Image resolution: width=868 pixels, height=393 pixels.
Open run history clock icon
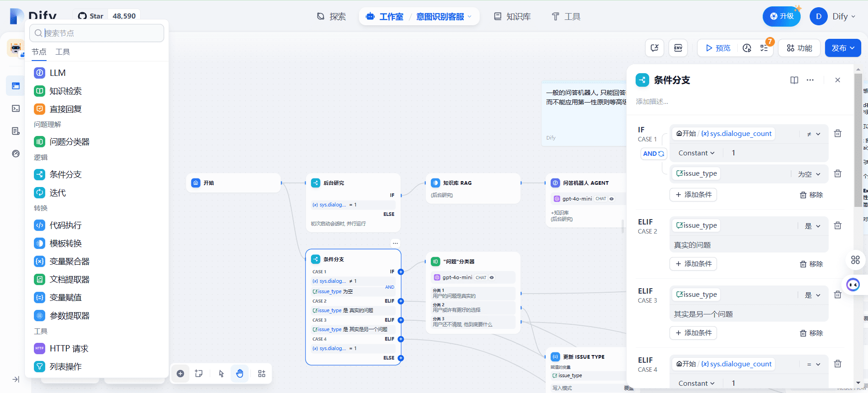click(747, 48)
